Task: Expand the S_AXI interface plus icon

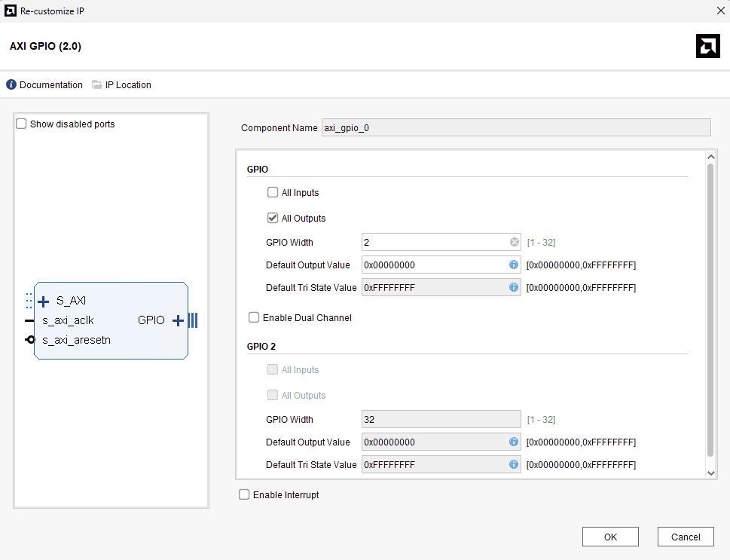Action: (44, 301)
